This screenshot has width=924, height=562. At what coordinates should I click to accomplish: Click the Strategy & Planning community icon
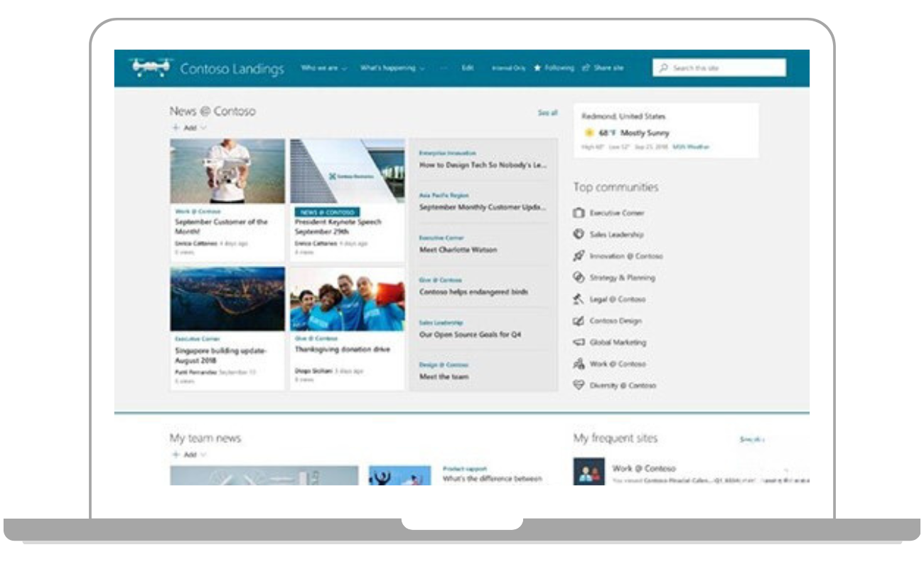[579, 277]
